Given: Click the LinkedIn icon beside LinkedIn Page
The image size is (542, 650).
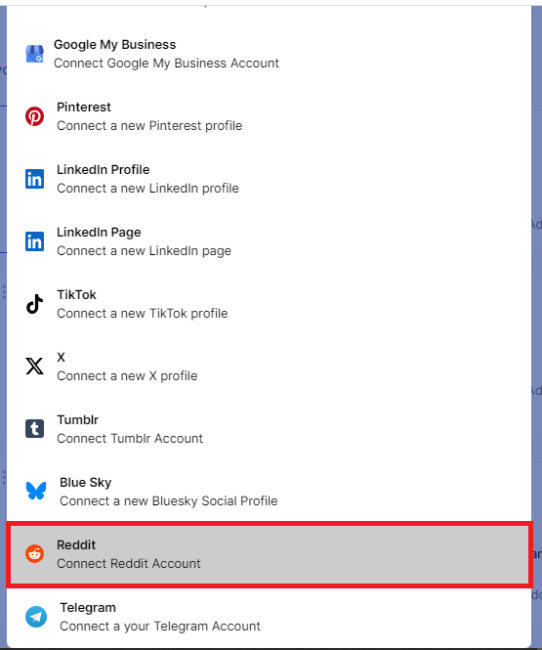Looking at the screenshot, I should coord(34,242).
